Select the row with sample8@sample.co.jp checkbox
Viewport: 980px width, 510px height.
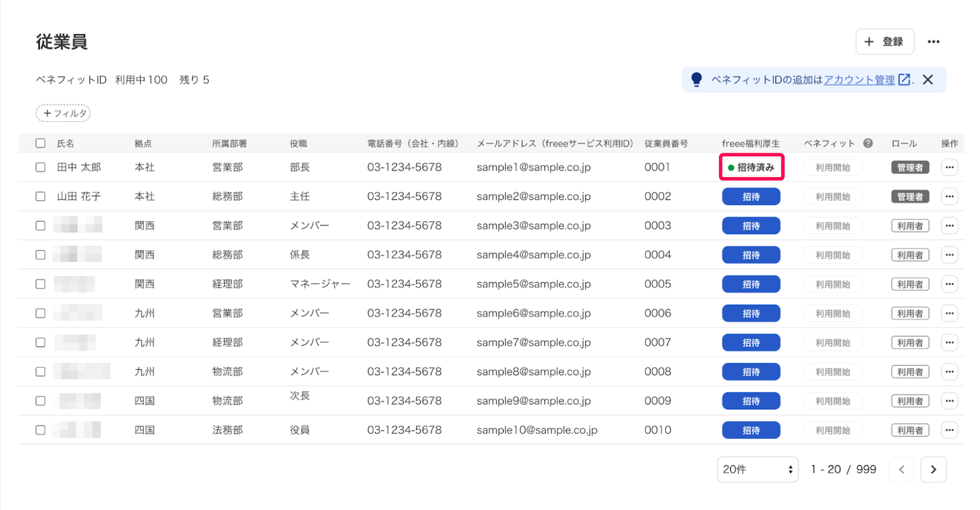click(x=40, y=372)
